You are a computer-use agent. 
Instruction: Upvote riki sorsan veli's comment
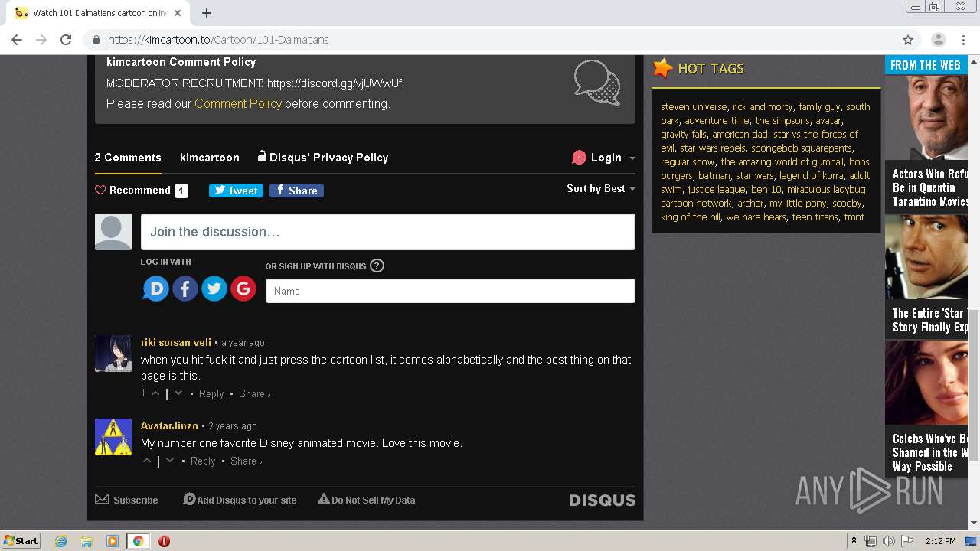155,393
